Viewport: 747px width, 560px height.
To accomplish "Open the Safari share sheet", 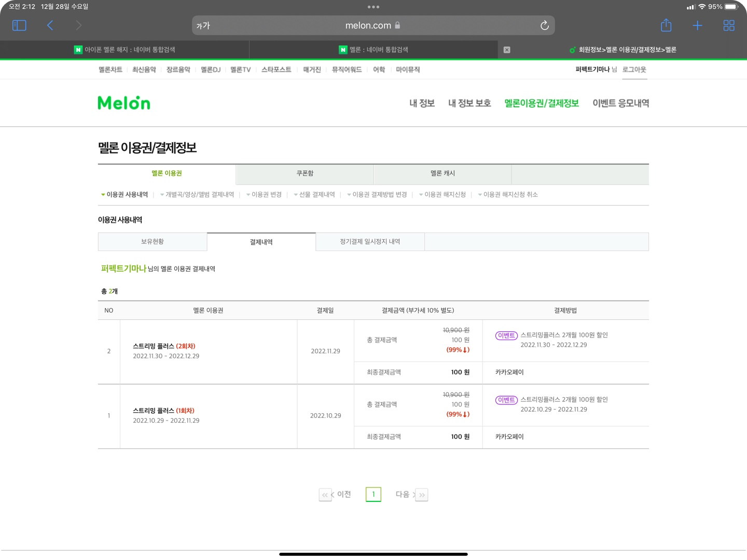I will tap(666, 25).
